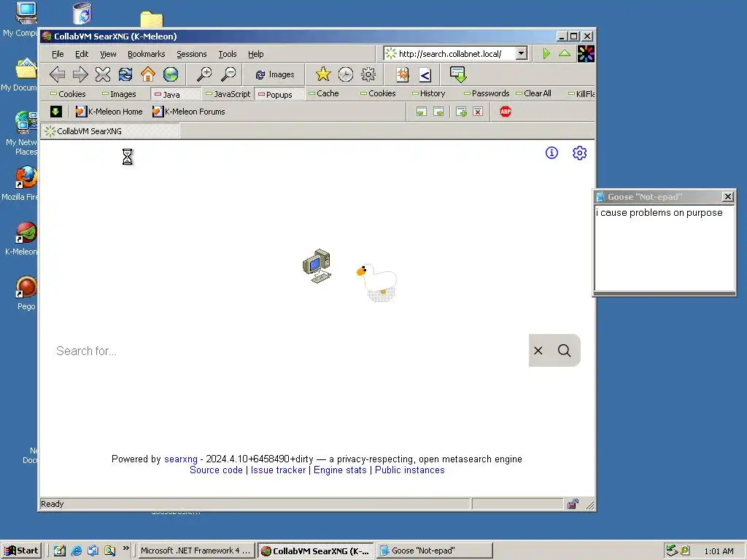Stop page loading with the X icon
This screenshot has height=560, width=747.
tap(102, 74)
